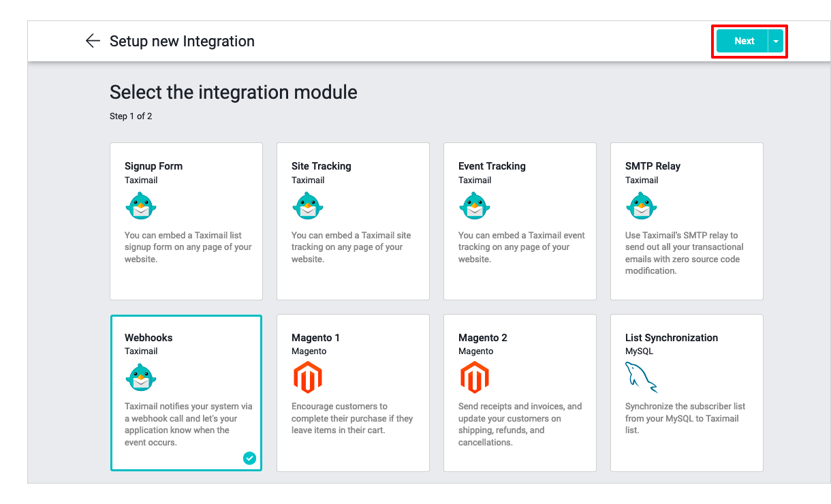Expand the dropdown arrow next to Next
The image size is (831, 504).
point(776,42)
